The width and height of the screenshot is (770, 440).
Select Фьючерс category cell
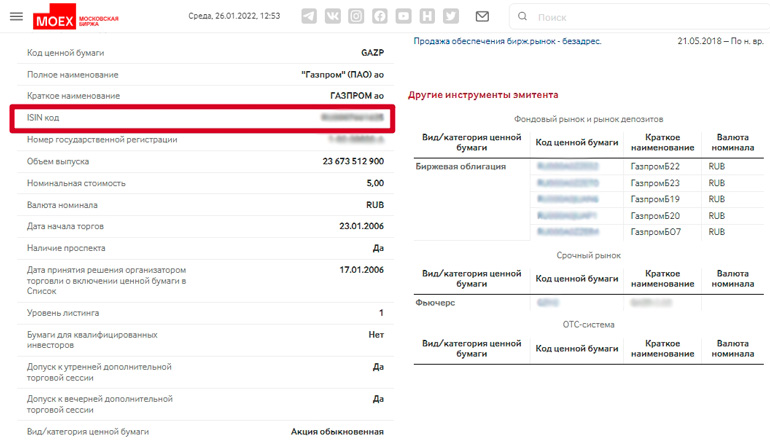(435, 302)
